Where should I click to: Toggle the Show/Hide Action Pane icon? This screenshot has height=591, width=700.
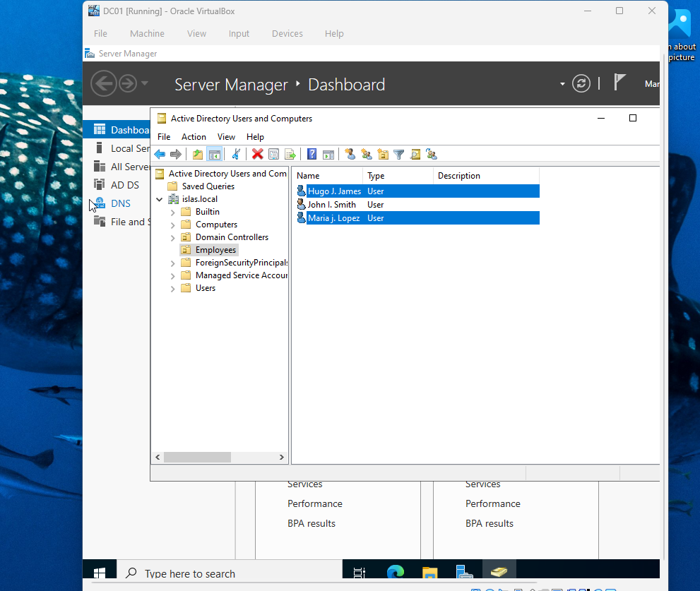328,155
